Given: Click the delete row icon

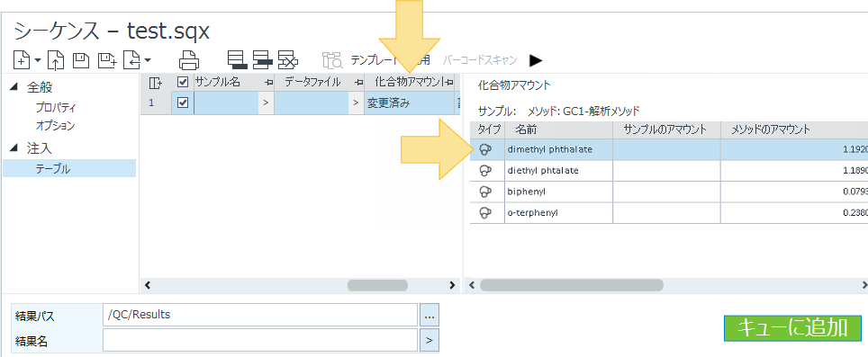Looking at the screenshot, I should [288, 60].
